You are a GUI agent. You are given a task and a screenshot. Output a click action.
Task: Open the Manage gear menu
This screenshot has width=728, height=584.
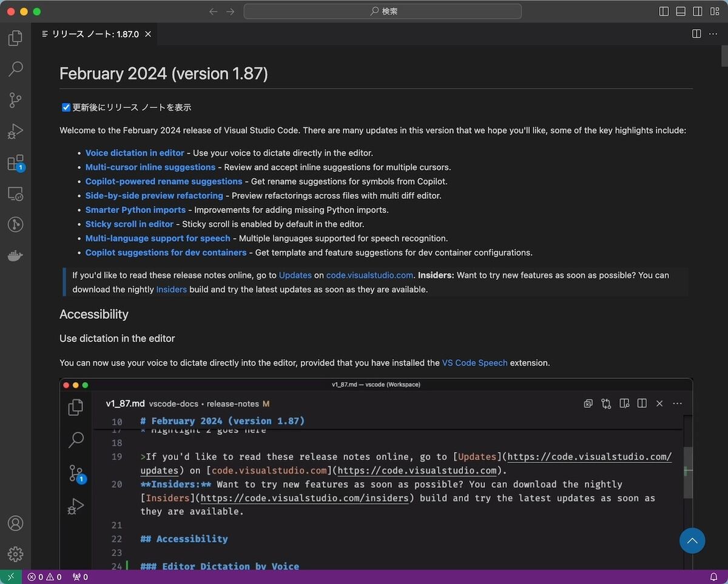click(15, 554)
